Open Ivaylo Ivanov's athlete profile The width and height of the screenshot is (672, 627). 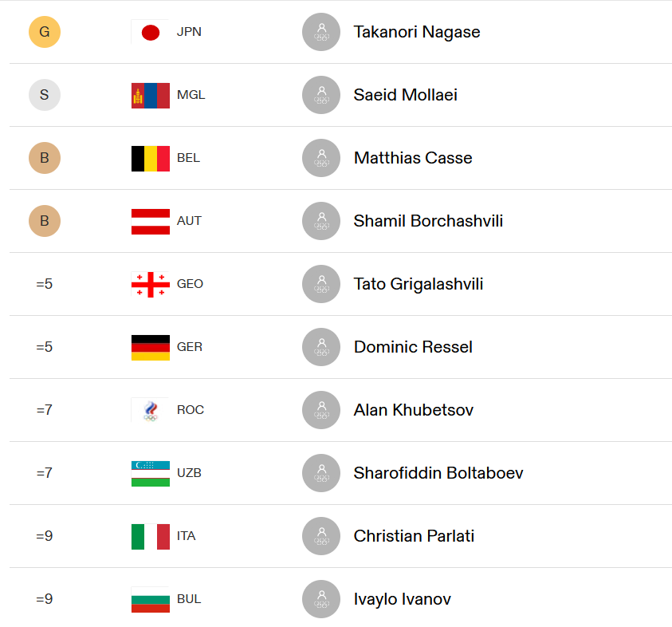(402, 599)
